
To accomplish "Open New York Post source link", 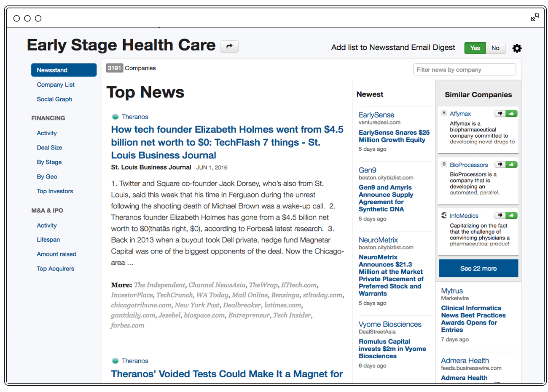I will [197, 305].
